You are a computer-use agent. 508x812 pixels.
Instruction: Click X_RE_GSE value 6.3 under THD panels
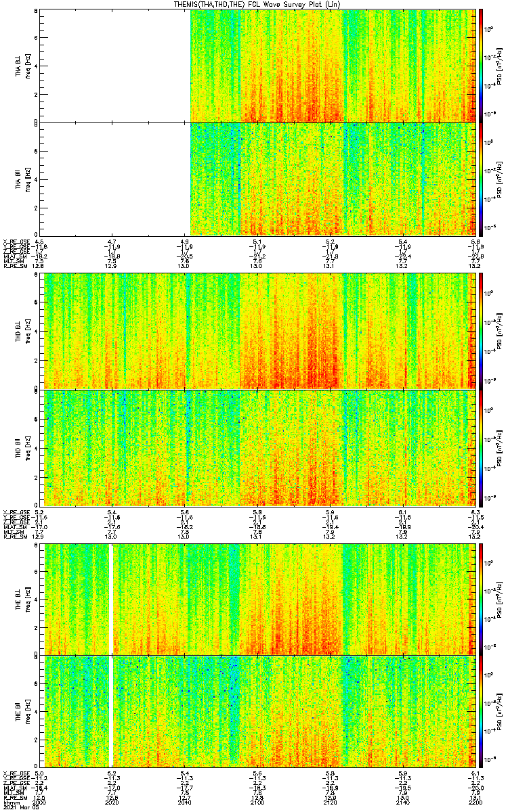[475, 511]
